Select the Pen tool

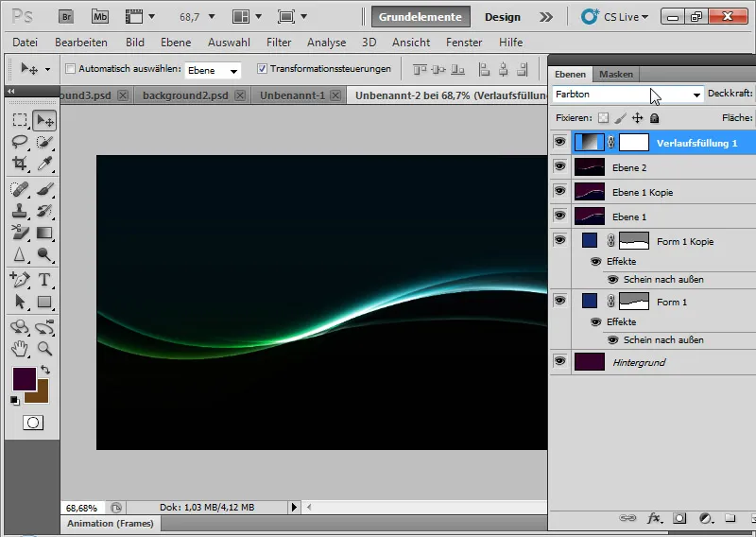click(x=20, y=279)
